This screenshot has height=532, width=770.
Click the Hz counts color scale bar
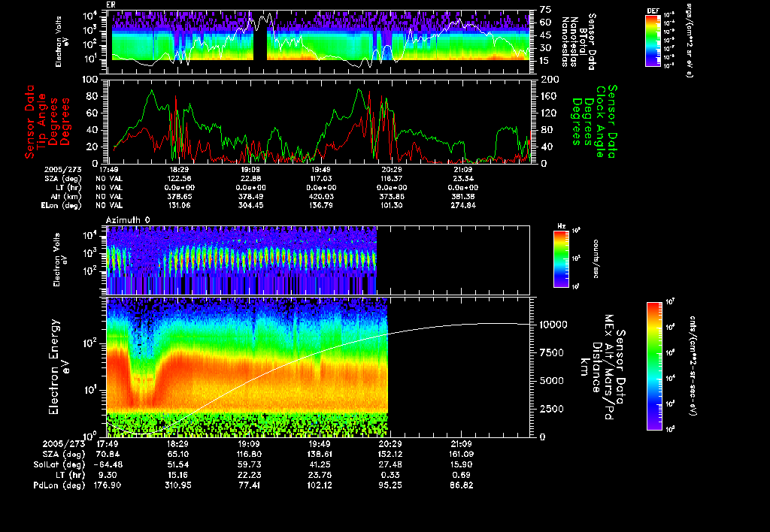tap(561, 258)
